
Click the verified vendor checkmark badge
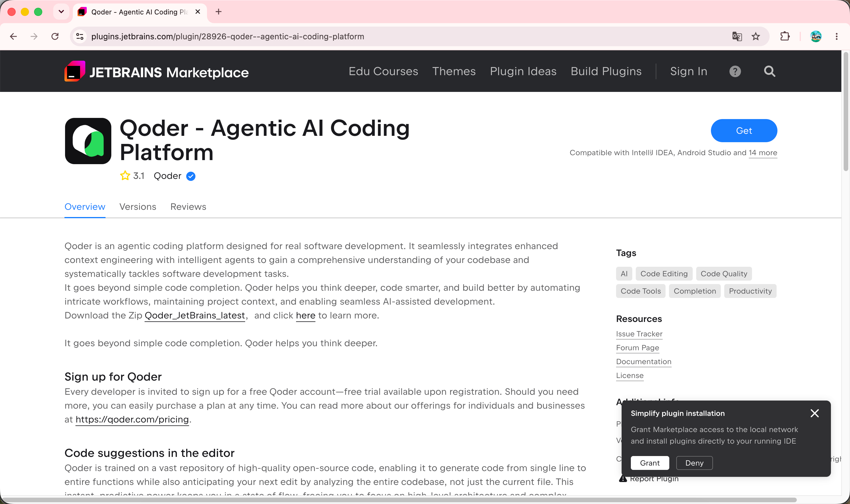tap(191, 176)
